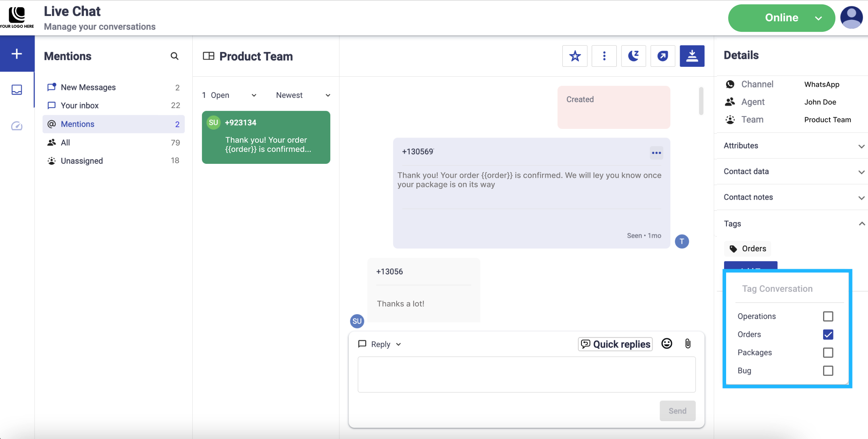868x439 pixels.
Task: Click the blue download/assign icon button
Action: point(692,56)
